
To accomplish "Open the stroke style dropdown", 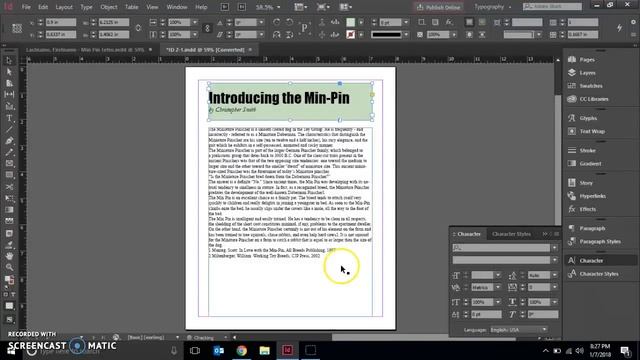I will pyautogui.click(x=406, y=35).
